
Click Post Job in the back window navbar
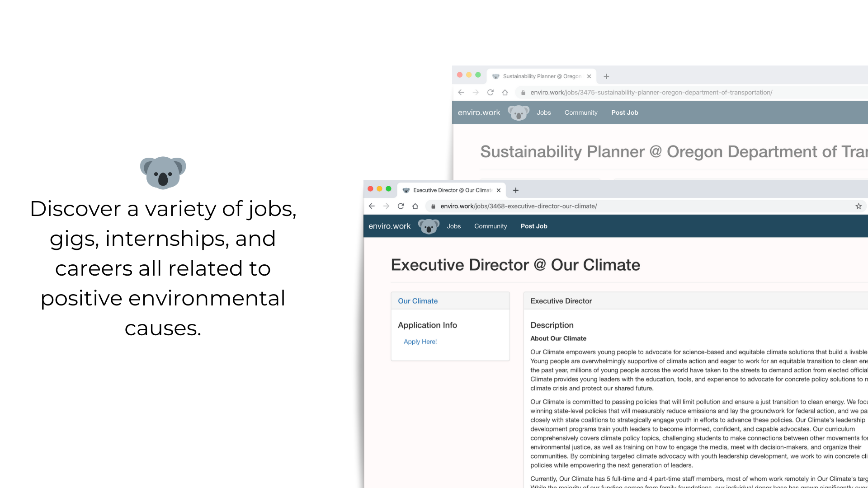click(x=625, y=113)
